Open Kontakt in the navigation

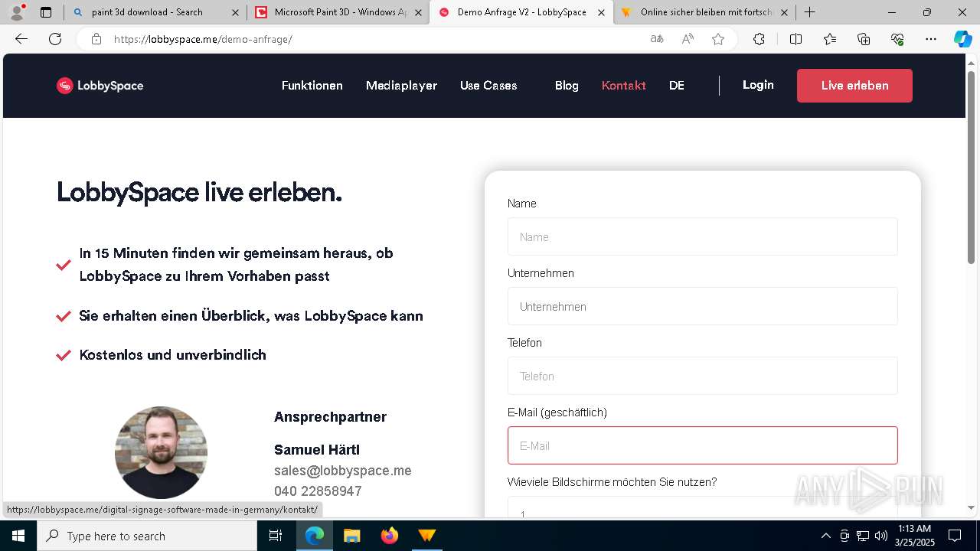tap(624, 86)
